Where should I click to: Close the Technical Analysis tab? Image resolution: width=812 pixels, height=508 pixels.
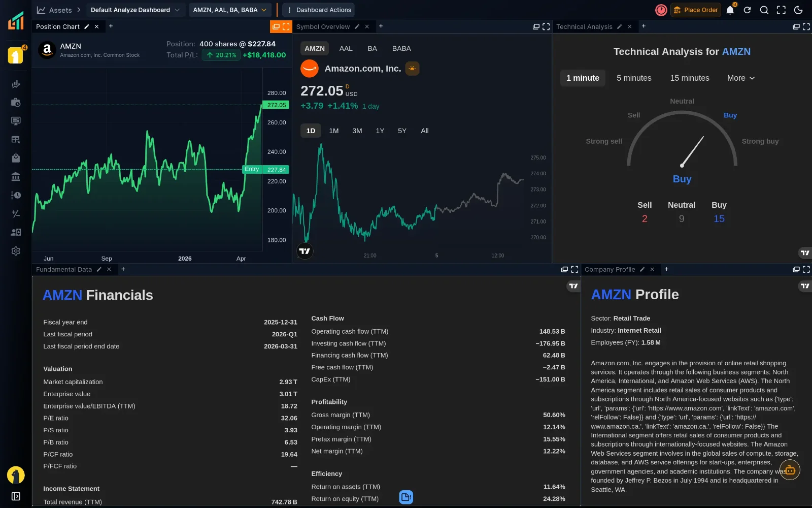(x=629, y=26)
